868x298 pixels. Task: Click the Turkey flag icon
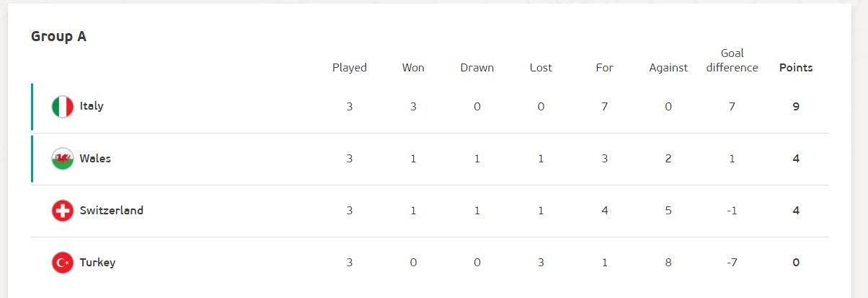[63, 263]
